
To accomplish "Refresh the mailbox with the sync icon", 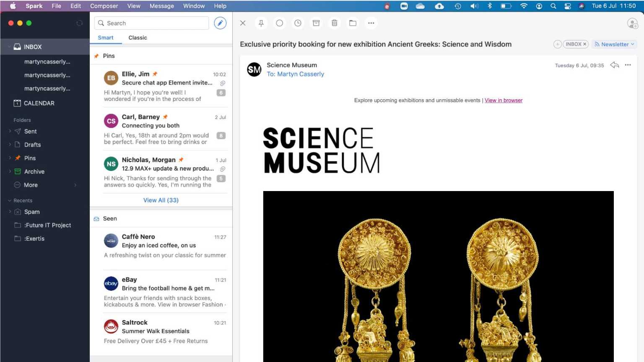I will (79, 23).
